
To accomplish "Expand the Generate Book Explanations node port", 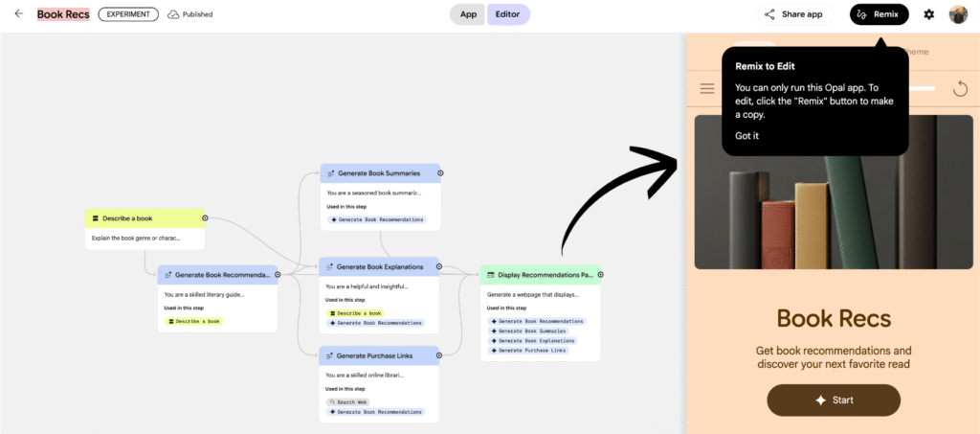I will [440, 267].
